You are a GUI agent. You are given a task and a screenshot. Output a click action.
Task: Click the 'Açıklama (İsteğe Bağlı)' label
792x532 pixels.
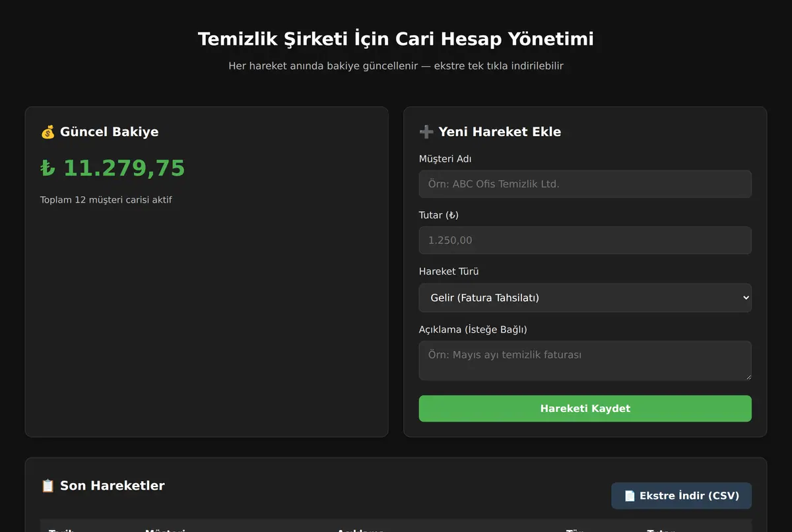coord(473,329)
